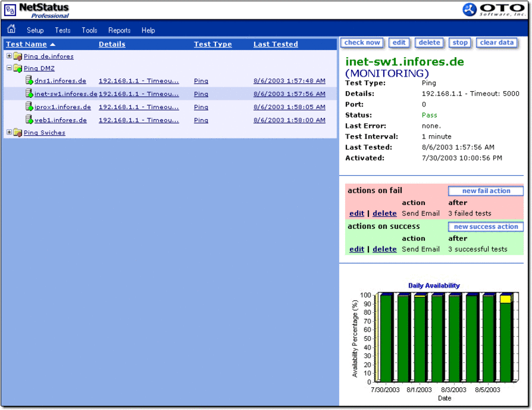The height and width of the screenshot is (410, 532).
Task: Click the Ping type link for inet-sw1.infores.de
Action: (x=201, y=94)
